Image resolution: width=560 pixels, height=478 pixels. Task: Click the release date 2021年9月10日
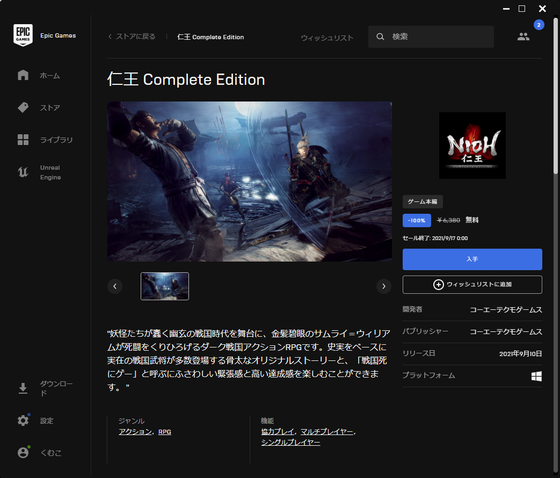[x=520, y=354]
